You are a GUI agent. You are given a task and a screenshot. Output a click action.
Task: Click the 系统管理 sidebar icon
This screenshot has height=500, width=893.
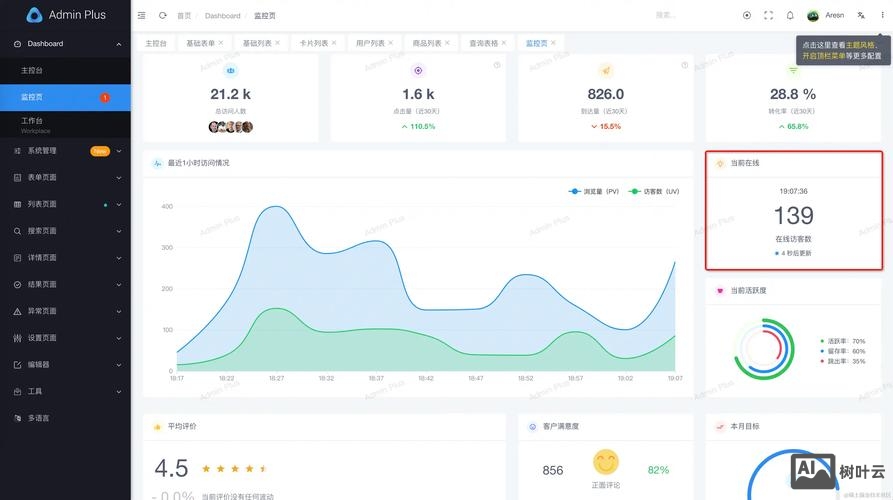coord(17,151)
